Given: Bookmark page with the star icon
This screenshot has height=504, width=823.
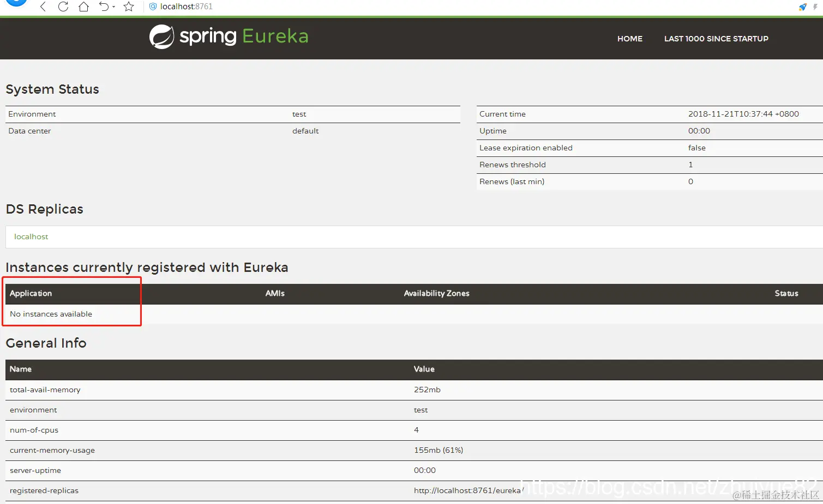Looking at the screenshot, I should [x=129, y=7].
